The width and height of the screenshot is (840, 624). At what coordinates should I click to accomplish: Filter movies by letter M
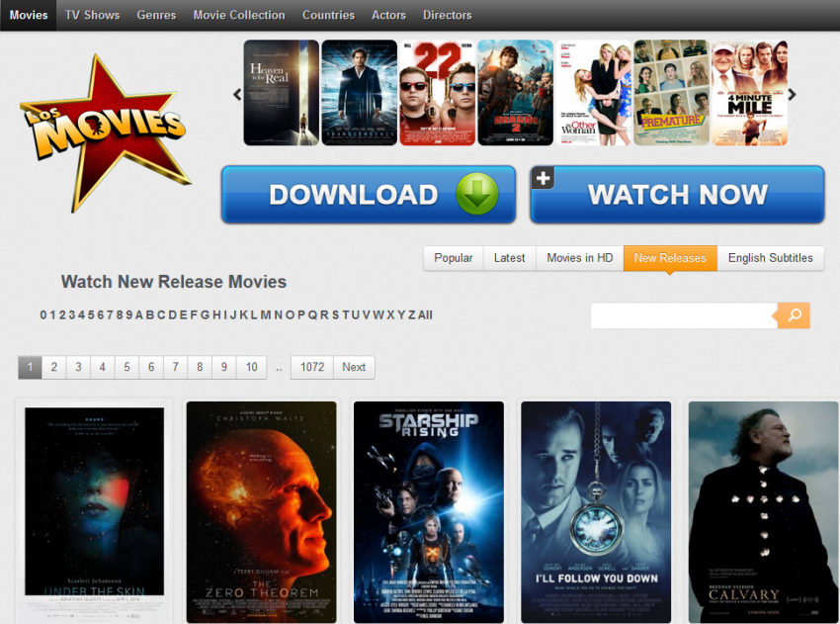(x=266, y=314)
